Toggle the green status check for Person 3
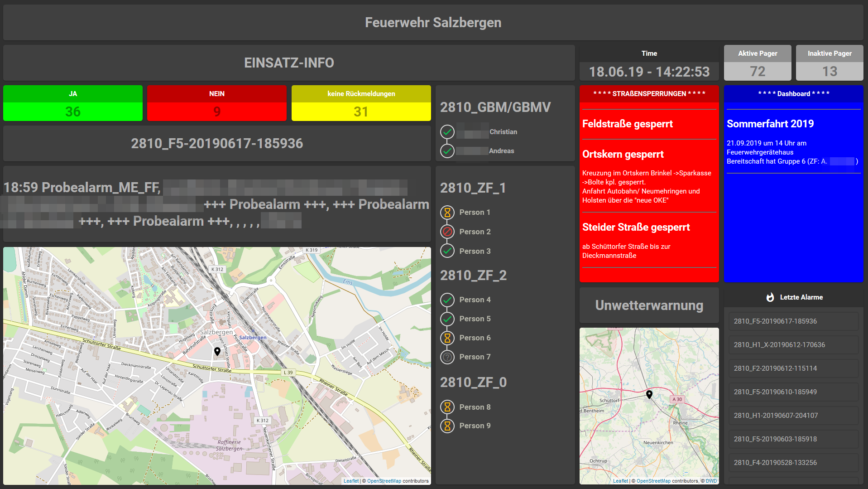868x489 pixels. (447, 251)
